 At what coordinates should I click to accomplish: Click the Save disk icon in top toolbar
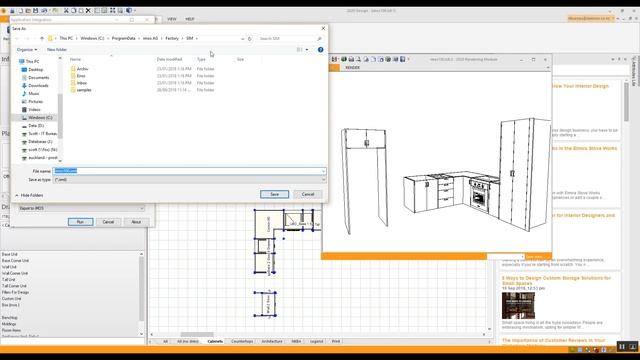36,11
